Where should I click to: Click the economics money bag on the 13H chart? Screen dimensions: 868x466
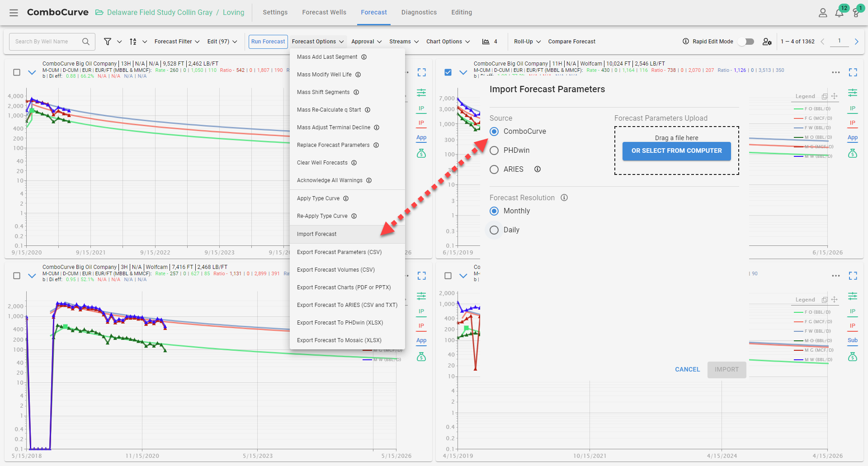point(421,154)
